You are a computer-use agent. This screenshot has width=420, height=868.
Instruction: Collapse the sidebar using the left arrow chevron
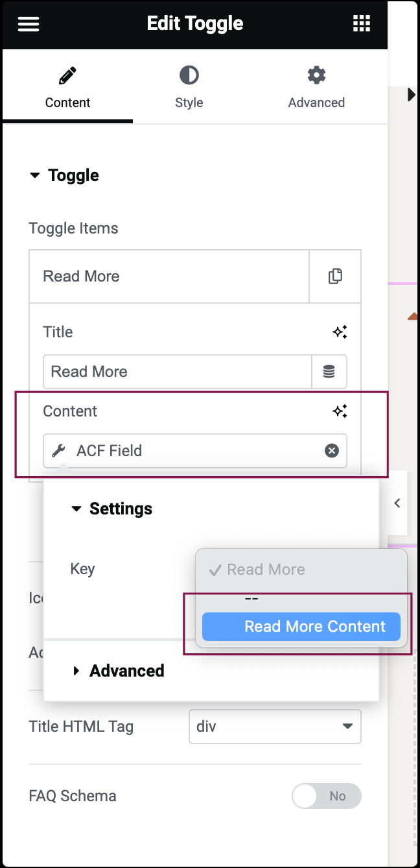tap(397, 503)
